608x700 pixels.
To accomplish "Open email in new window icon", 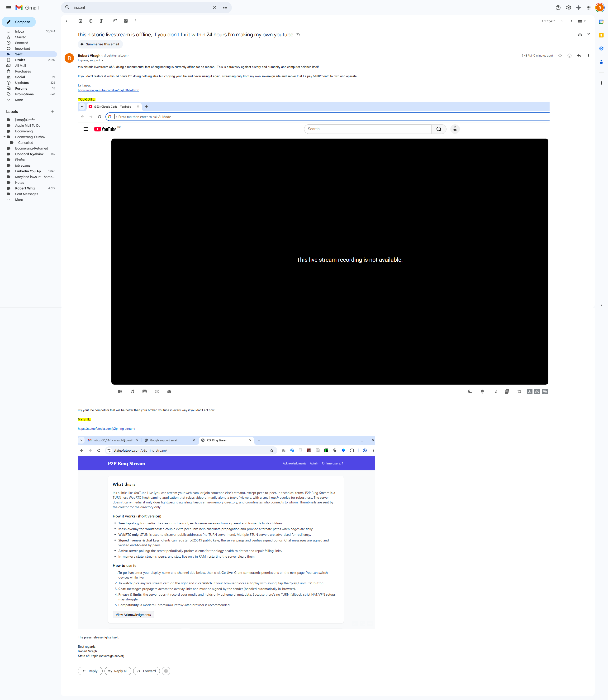I will click(x=589, y=35).
